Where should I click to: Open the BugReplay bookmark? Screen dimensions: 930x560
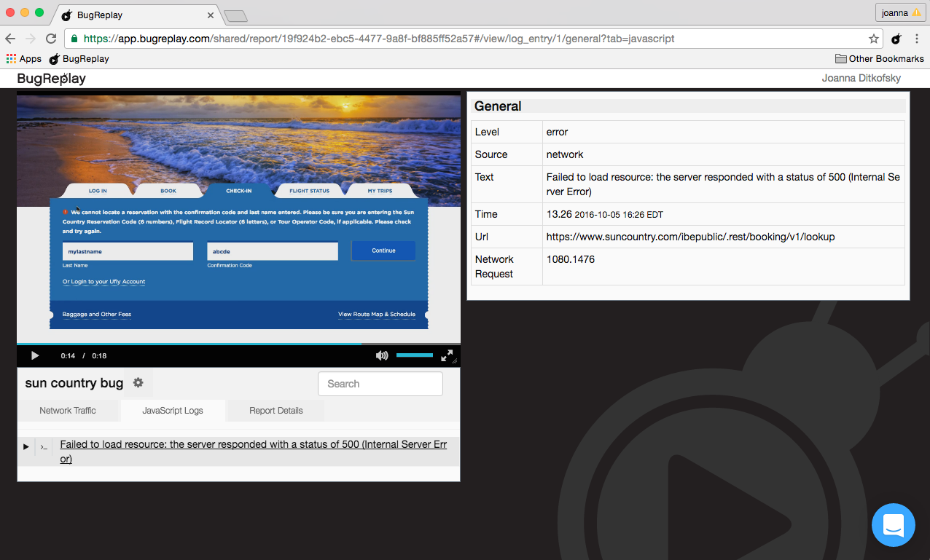pos(79,59)
